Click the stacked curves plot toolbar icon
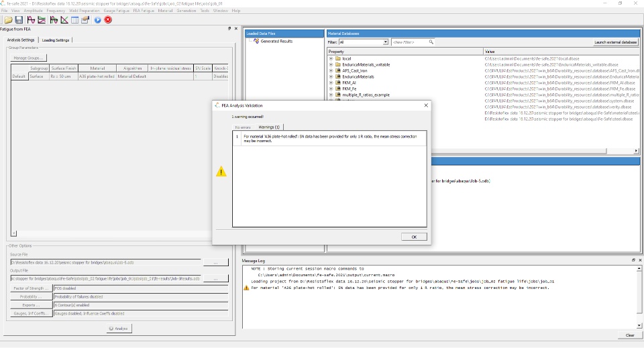The height and width of the screenshot is (348, 644). [42, 19]
